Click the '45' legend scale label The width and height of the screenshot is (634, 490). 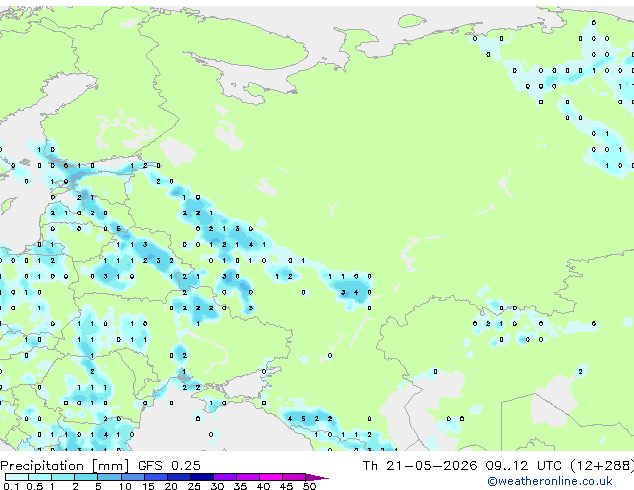(x=286, y=486)
